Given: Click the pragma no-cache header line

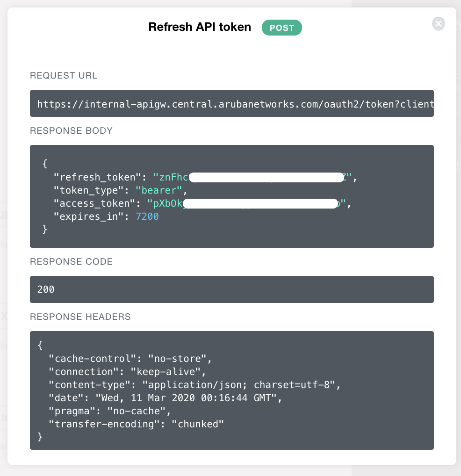Looking at the screenshot, I should tap(109, 411).
